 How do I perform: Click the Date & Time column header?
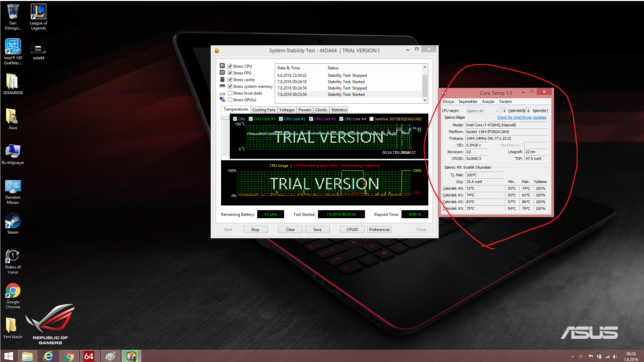(300, 68)
